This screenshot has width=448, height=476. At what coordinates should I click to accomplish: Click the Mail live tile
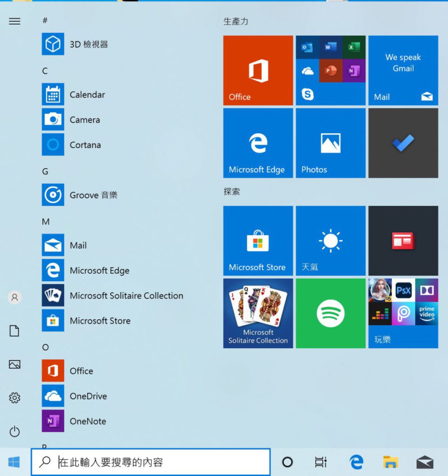tap(403, 71)
